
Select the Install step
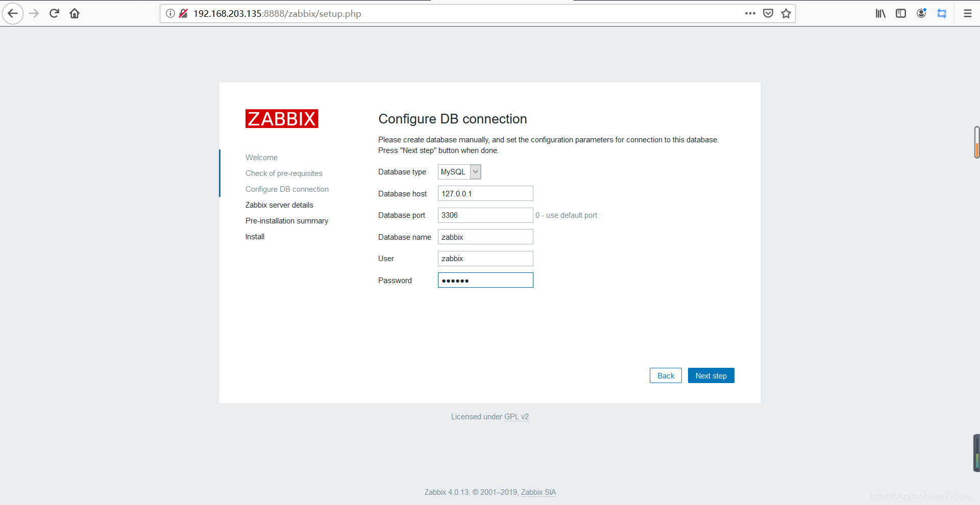point(255,237)
